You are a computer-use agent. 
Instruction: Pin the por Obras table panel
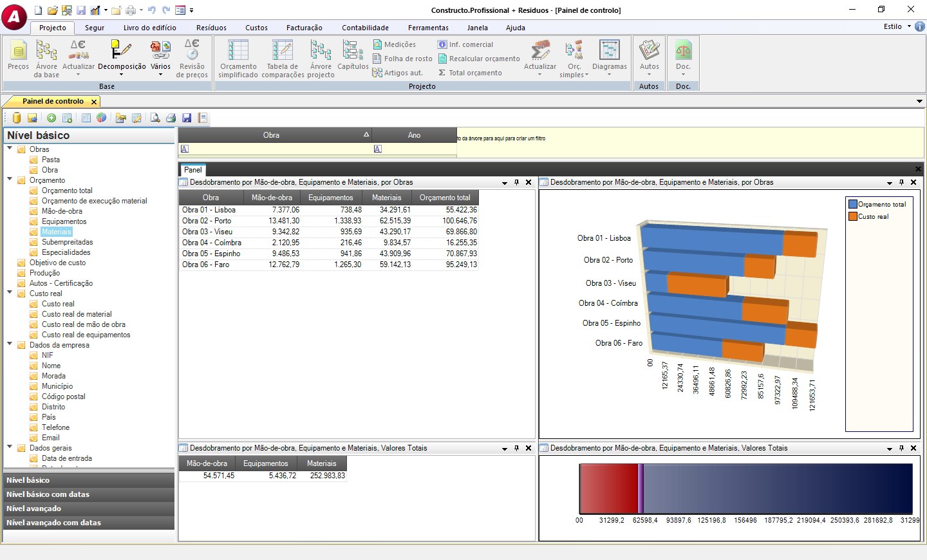516,183
